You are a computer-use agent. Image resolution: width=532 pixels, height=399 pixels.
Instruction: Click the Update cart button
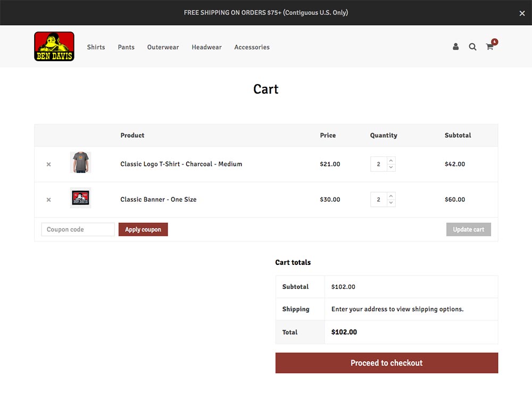click(469, 229)
